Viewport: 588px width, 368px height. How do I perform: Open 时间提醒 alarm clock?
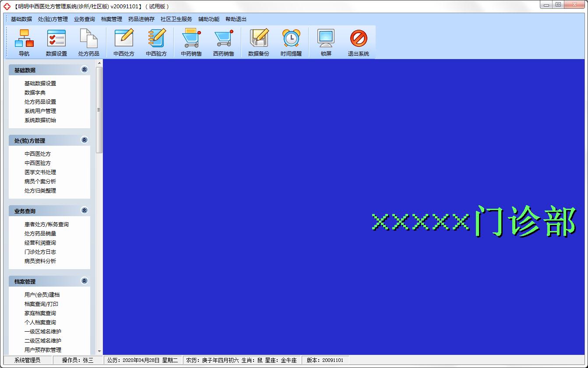(291, 42)
